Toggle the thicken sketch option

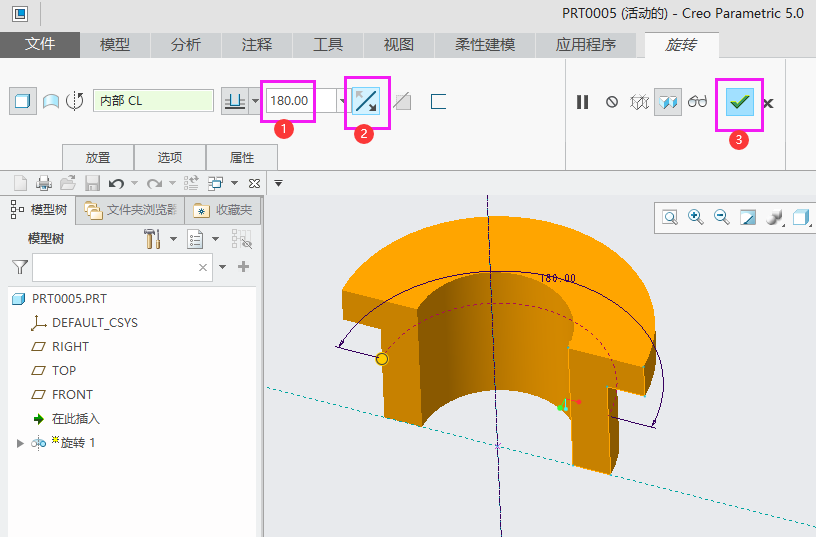coord(437,102)
